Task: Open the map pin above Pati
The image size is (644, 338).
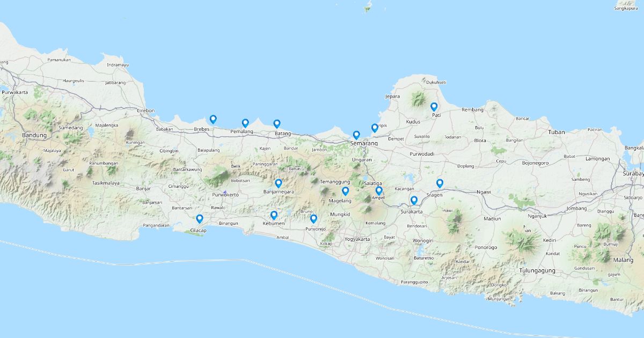Action: (x=434, y=107)
